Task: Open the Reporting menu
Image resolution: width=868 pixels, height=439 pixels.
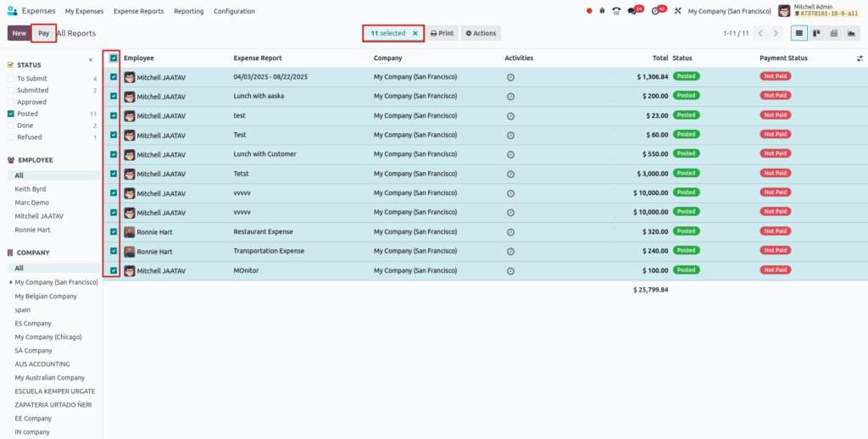Action: click(188, 11)
